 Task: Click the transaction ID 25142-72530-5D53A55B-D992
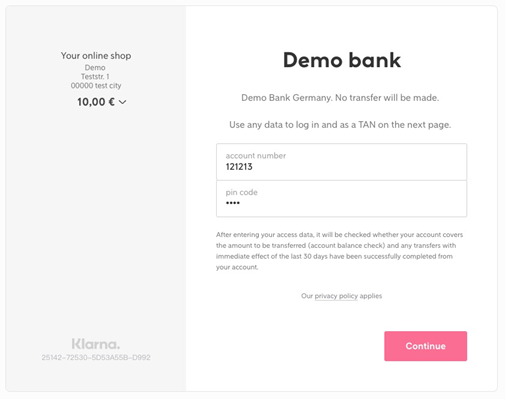pyautogui.click(x=96, y=357)
